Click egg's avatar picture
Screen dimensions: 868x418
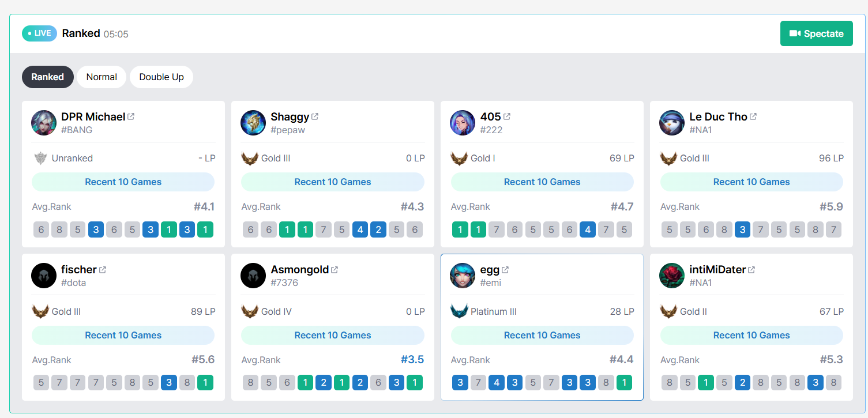tap(463, 276)
